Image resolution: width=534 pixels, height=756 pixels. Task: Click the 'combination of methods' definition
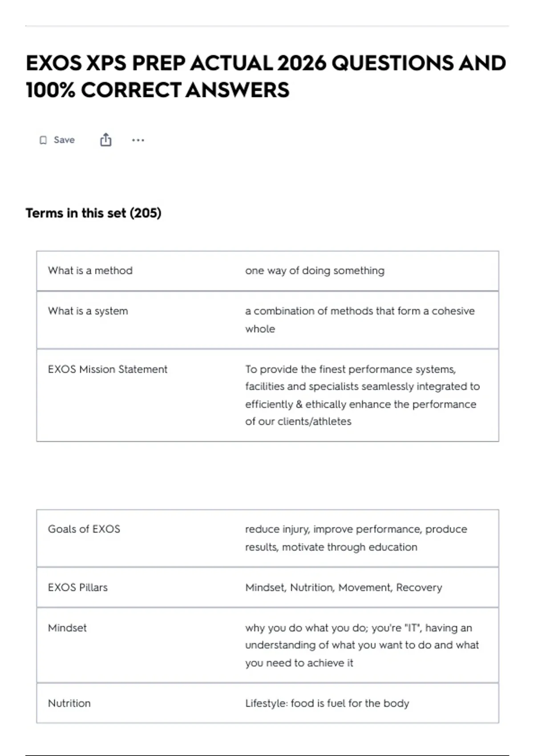(360, 320)
